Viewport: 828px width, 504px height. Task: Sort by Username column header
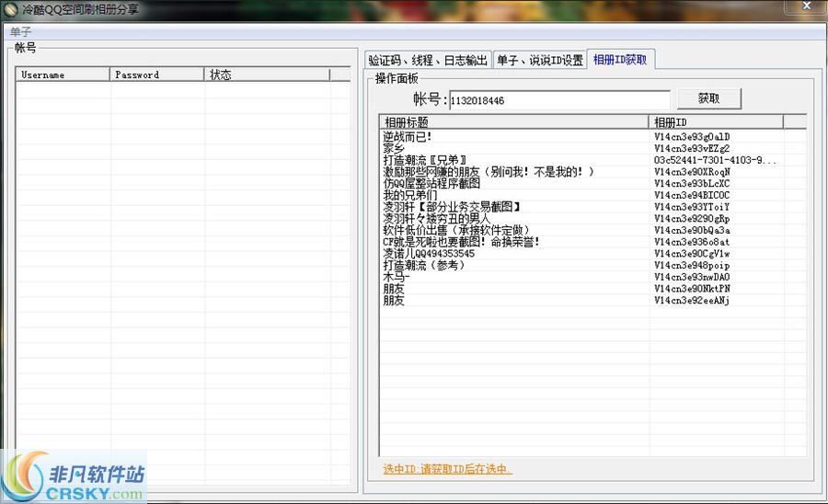(63, 74)
